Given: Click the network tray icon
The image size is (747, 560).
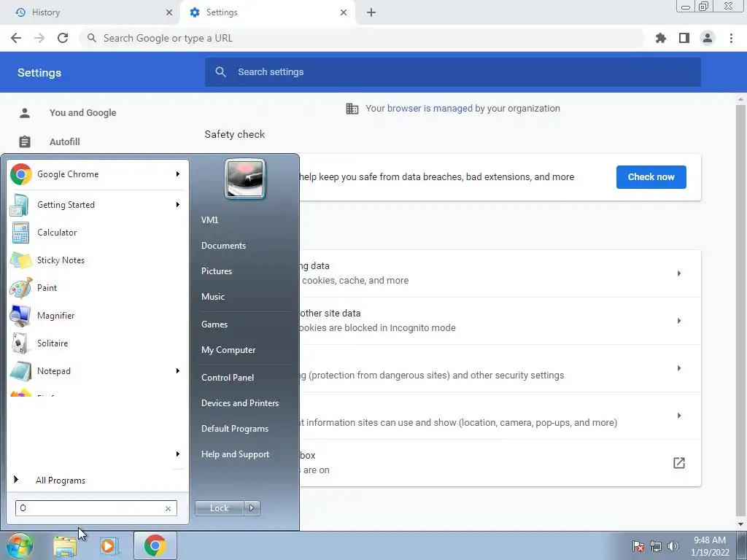Looking at the screenshot, I should click(x=656, y=546).
